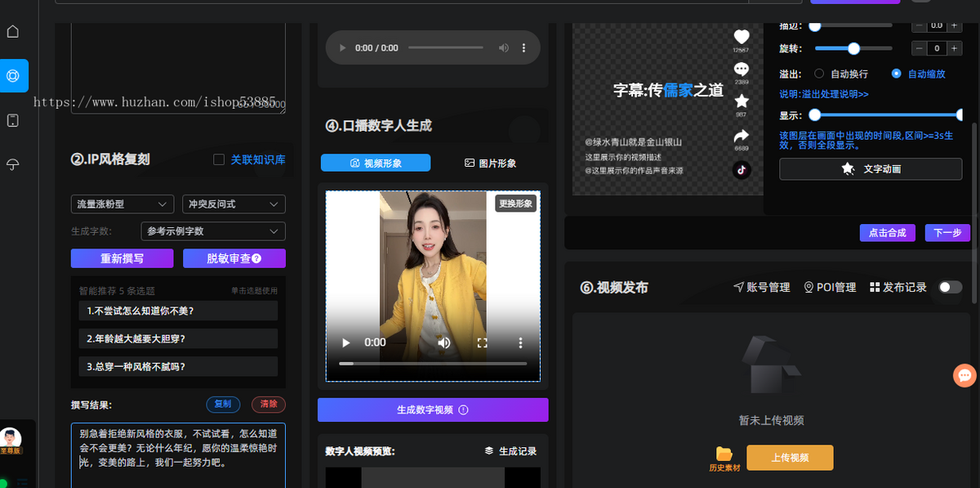
Task: Click the 下一步 next step button
Action: click(947, 233)
